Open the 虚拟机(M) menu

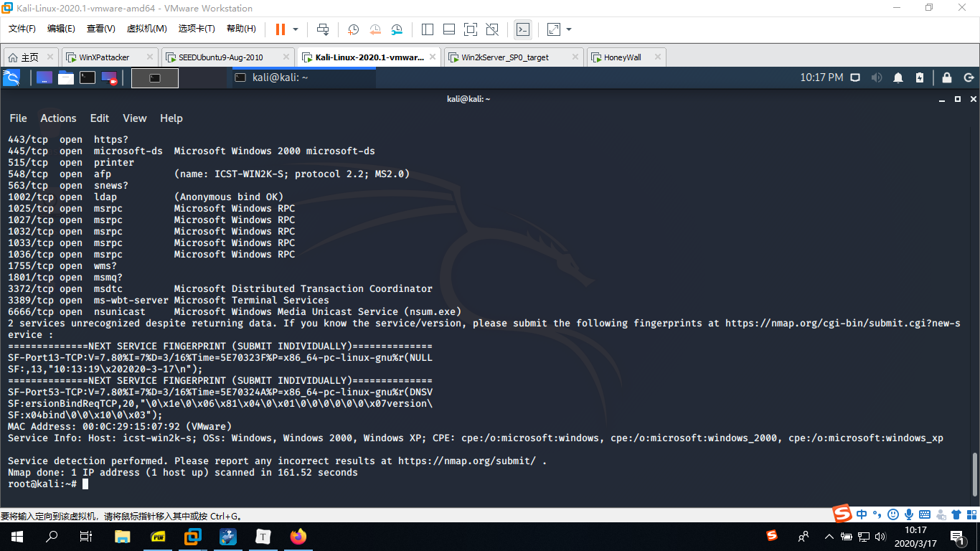point(146,29)
